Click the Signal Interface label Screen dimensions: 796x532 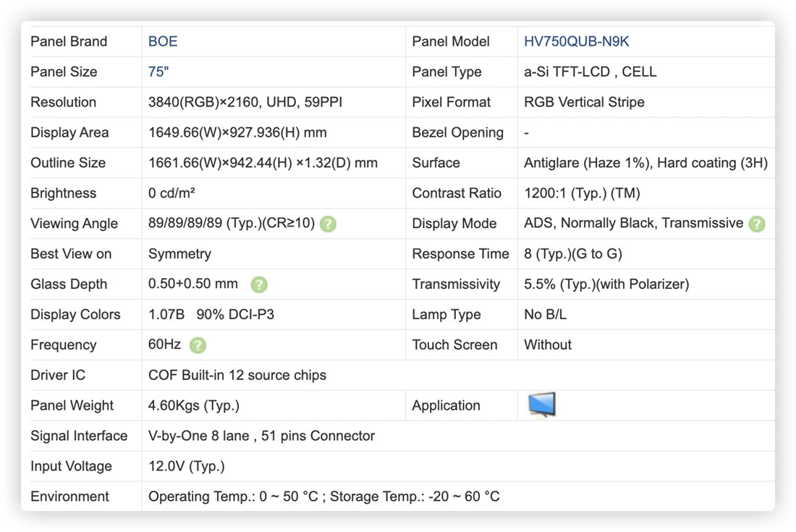click(79, 436)
